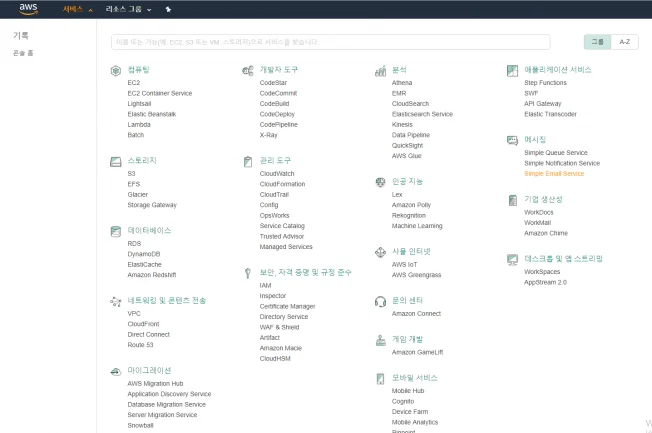This screenshot has width=652, height=433.
Task: Open AWS IoT link
Action: coord(405,265)
